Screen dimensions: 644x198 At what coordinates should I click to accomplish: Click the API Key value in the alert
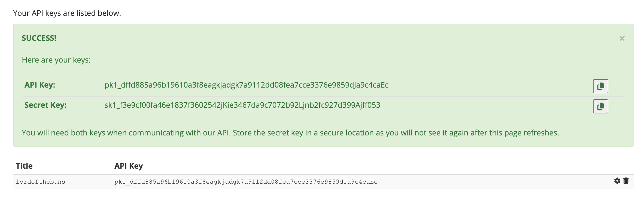point(246,85)
